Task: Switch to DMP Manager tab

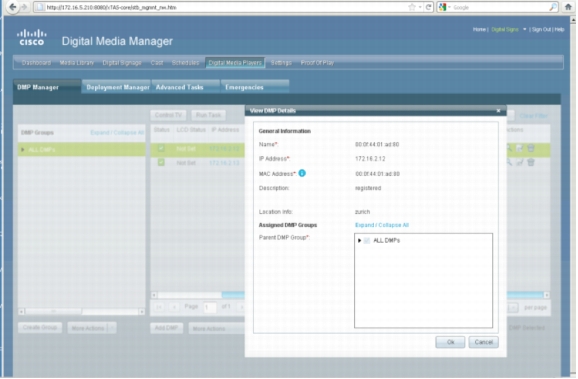Action: (47, 87)
